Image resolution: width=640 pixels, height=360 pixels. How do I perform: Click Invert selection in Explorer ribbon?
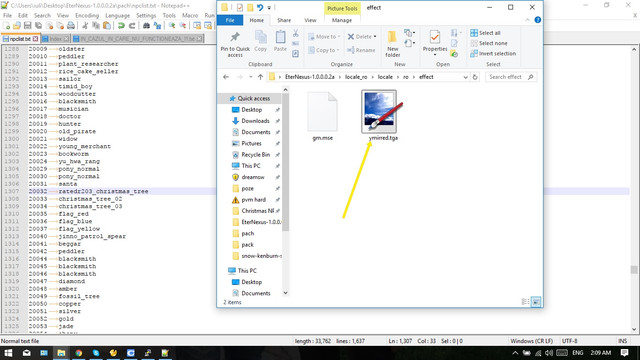(493, 53)
